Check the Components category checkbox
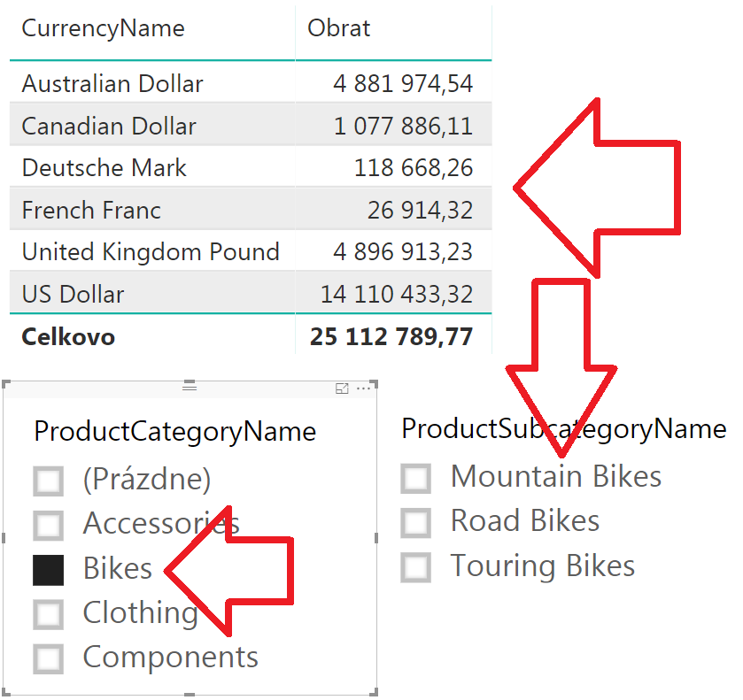The image size is (743, 700). coord(49,658)
